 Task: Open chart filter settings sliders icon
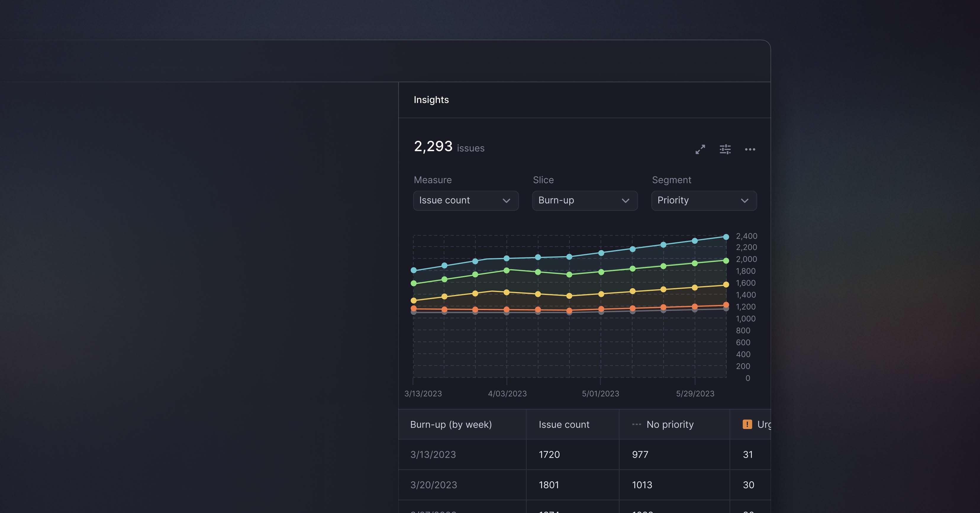point(725,149)
